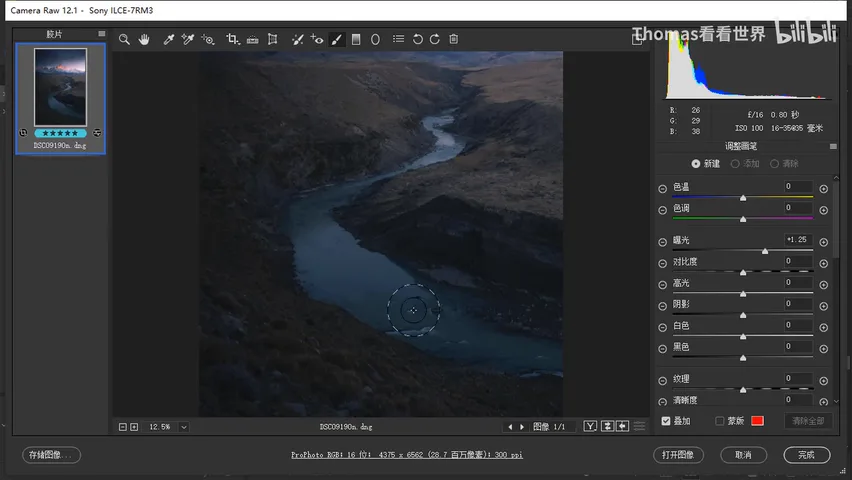Copy current settings to before icon
Viewport: 852px width, 480px height.
[x=623, y=426]
